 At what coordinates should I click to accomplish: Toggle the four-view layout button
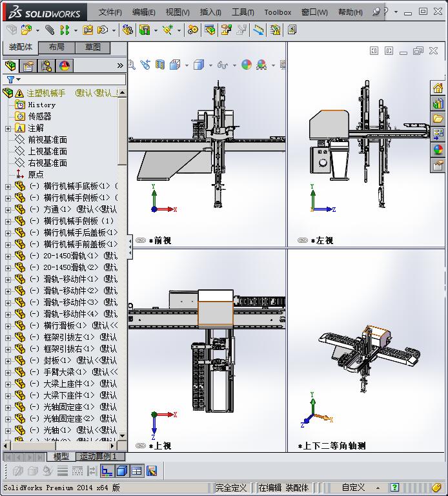[137, 471]
